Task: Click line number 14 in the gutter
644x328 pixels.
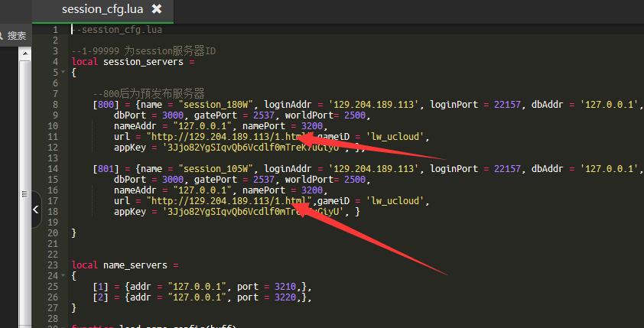Action: click(54, 169)
